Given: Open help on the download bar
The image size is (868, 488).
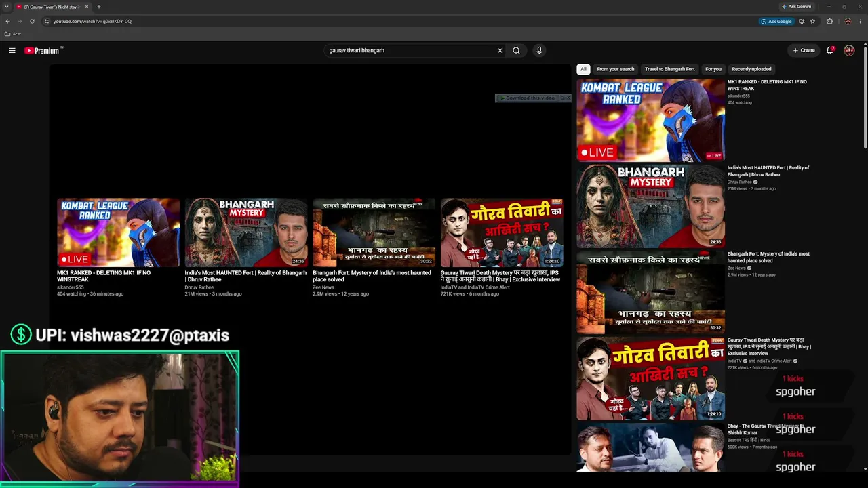Looking at the screenshot, I should point(563,98).
